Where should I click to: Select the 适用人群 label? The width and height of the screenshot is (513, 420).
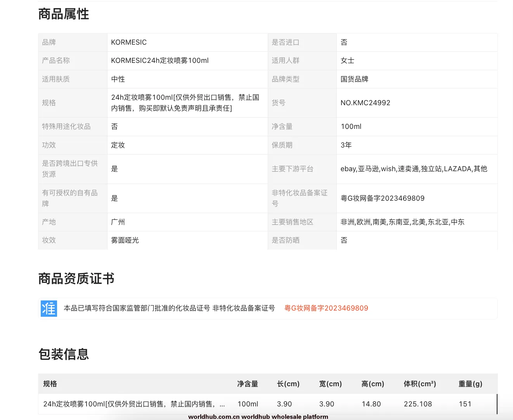point(286,61)
